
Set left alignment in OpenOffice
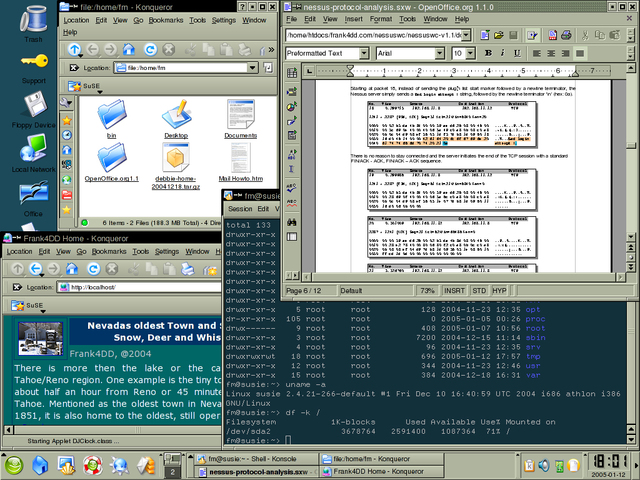coord(537,53)
